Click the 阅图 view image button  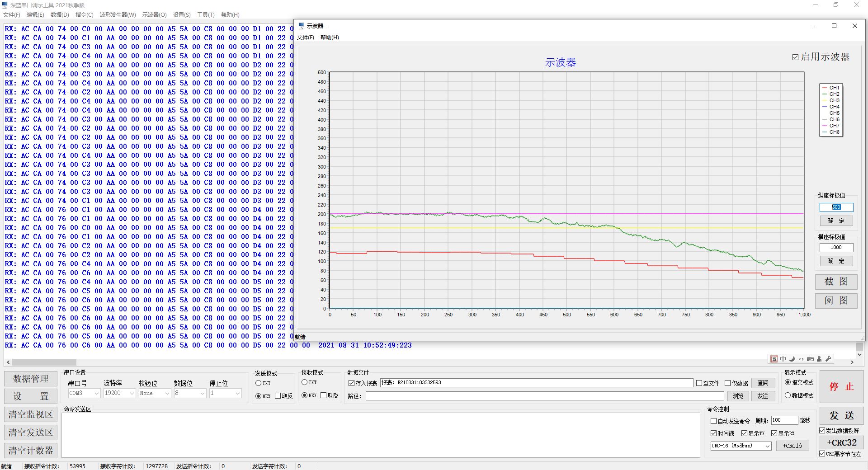tap(836, 301)
